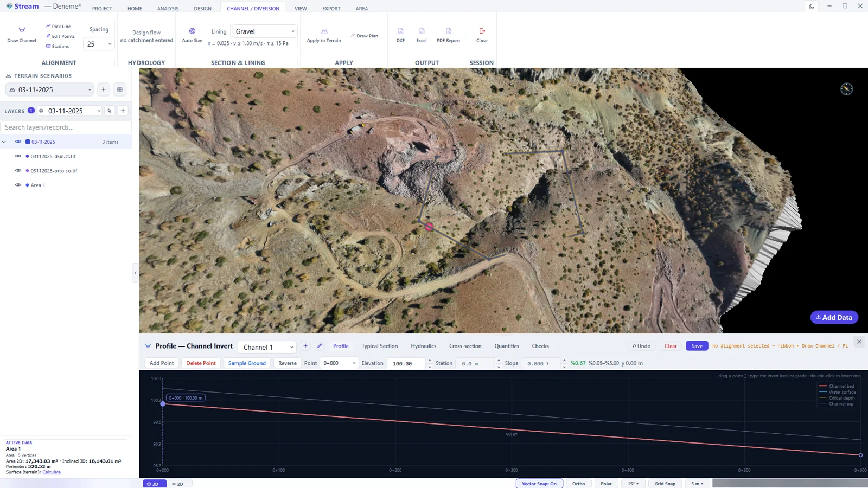Export the data to Excel
Screen dimensions: 868x488
coord(422,35)
